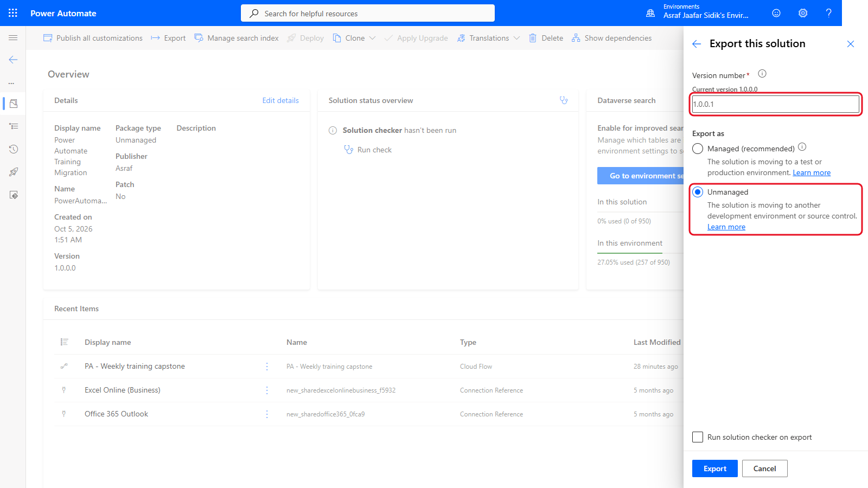
Task: Click the Run check link
Action: coord(368,150)
